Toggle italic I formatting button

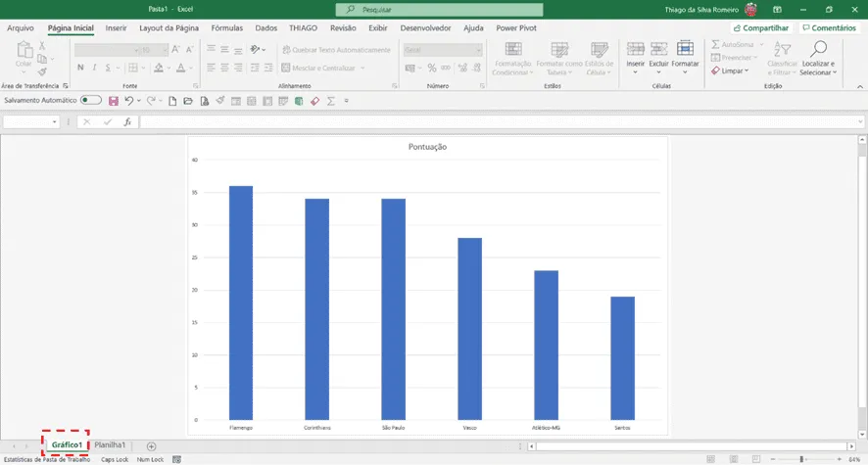pyautogui.click(x=94, y=68)
